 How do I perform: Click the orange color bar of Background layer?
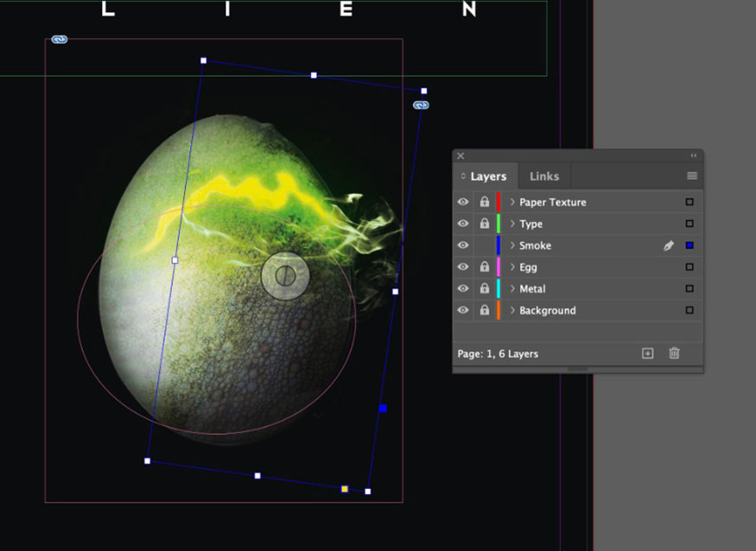[x=499, y=310]
